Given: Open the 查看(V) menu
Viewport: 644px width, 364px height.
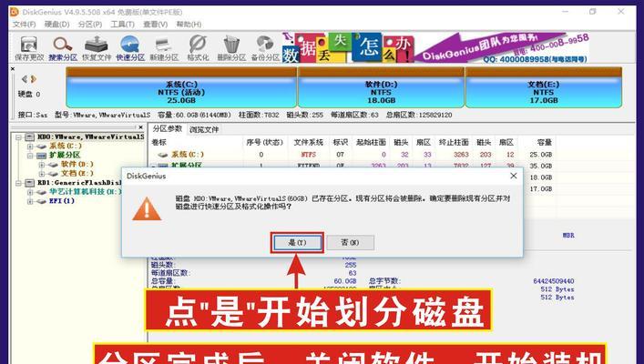Looking at the screenshot, I should point(155,25).
